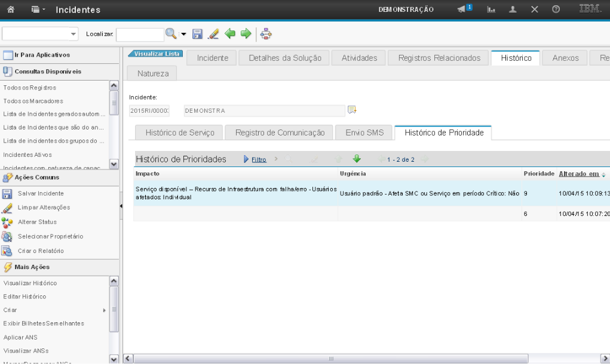The height and width of the screenshot is (364, 610).
Task: Open the Registro de Comunicação sub-tab
Action: tap(279, 132)
